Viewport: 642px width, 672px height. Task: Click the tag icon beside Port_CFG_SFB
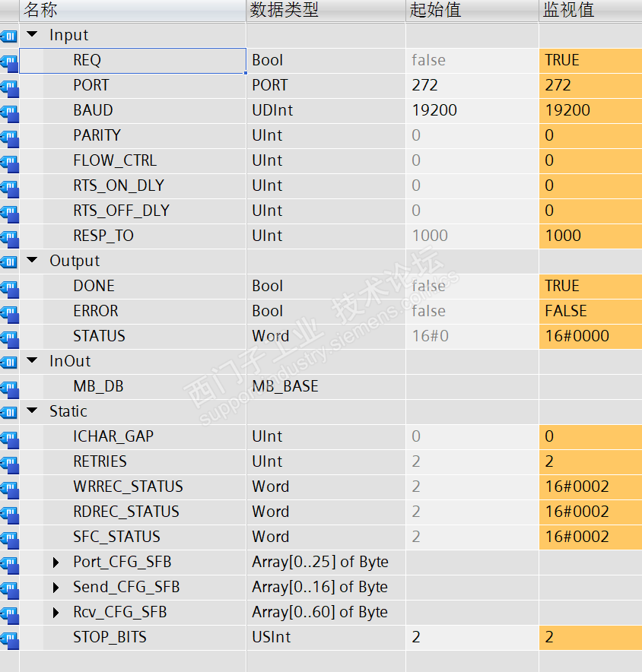[x=10, y=564]
